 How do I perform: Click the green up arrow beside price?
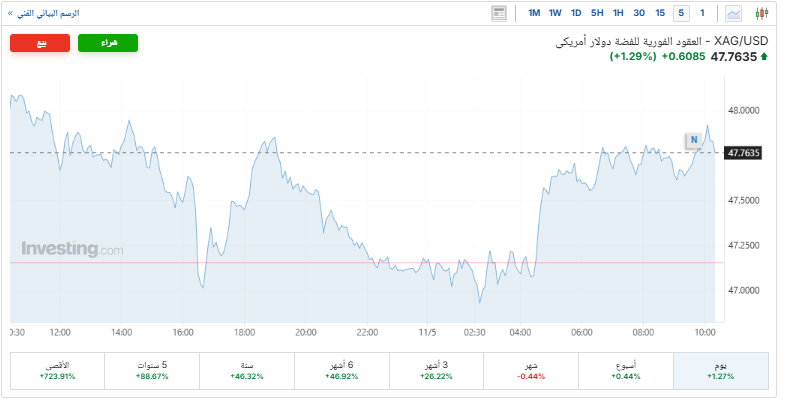[764, 57]
